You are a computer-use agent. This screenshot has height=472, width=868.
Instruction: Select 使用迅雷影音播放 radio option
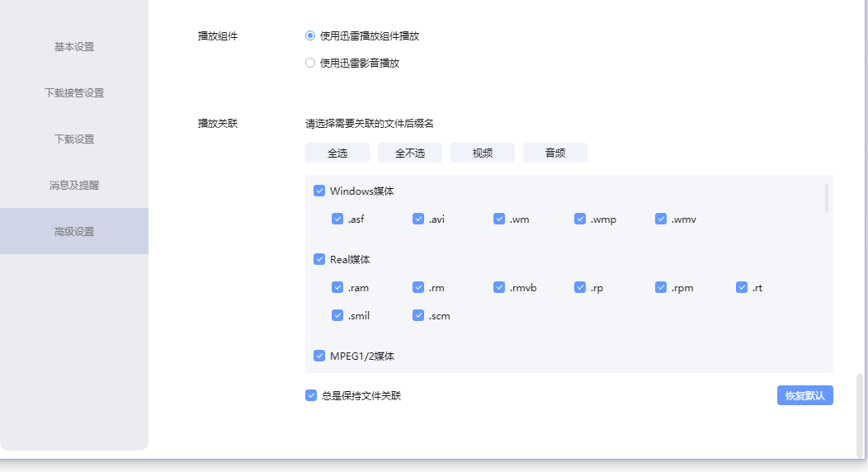point(310,63)
